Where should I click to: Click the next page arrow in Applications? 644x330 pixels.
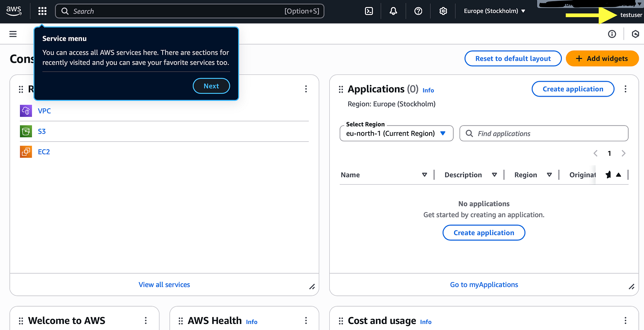pos(623,153)
